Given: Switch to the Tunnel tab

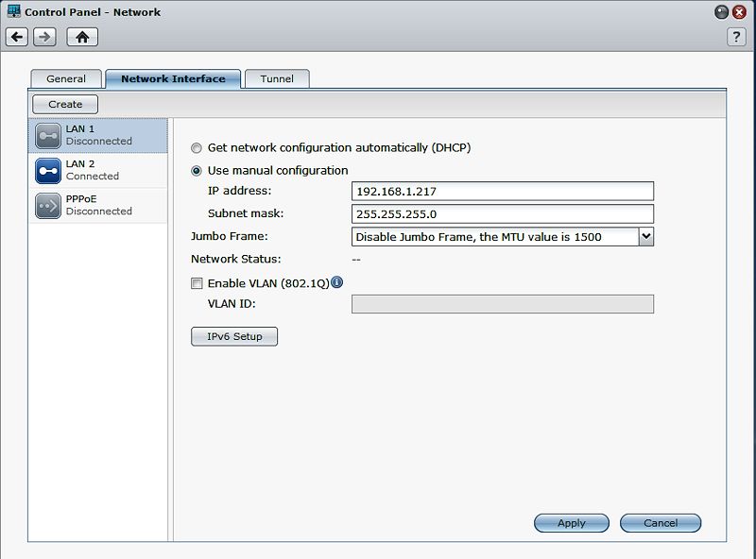Looking at the screenshot, I should point(277,78).
